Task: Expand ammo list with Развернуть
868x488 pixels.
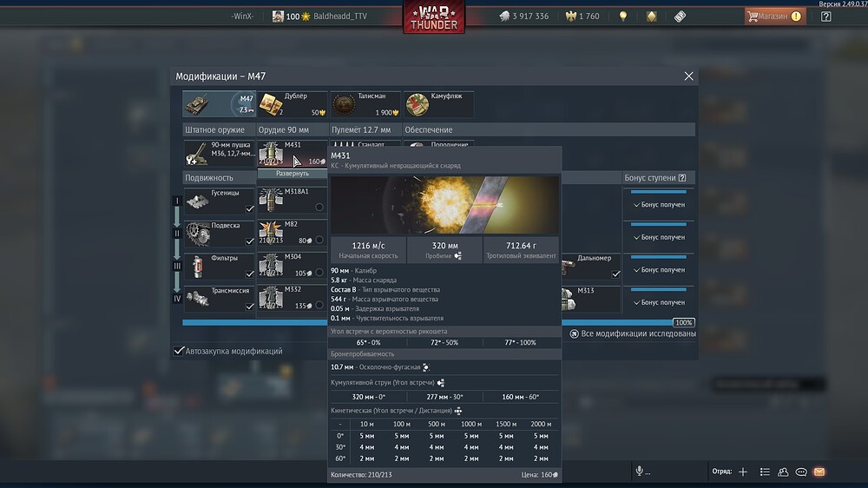Action: pos(293,173)
